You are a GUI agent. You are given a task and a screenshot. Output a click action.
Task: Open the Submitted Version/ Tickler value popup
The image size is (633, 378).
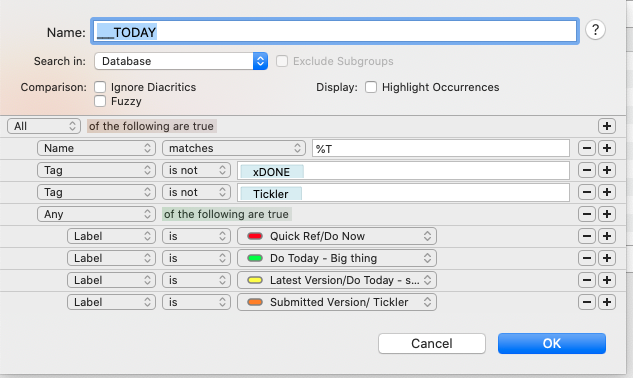pyautogui.click(x=337, y=302)
